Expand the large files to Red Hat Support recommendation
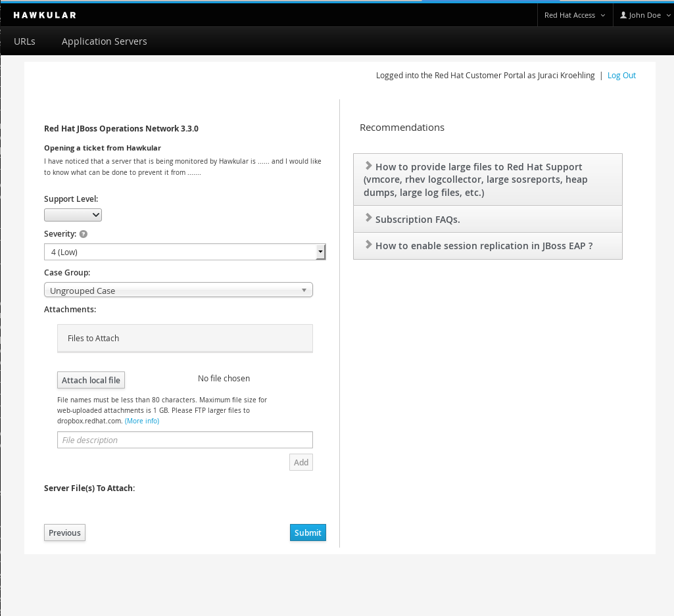 (487, 179)
